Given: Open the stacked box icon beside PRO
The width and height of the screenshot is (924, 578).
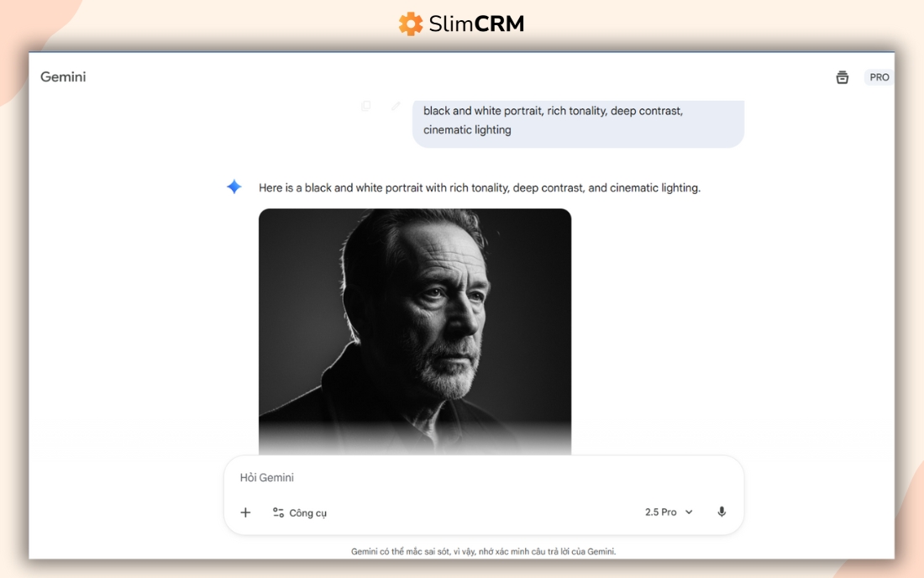Looking at the screenshot, I should [842, 77].
